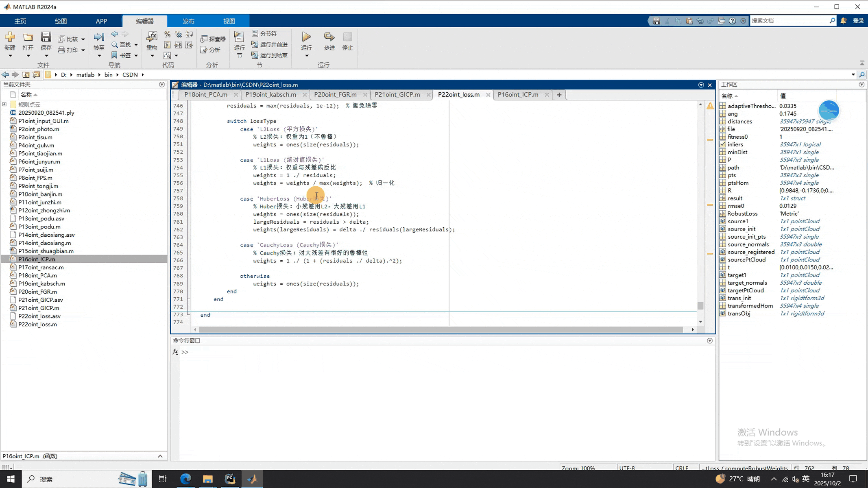Click the Save (保存) disk icon
The width and height of the screenshot is (868, 488).
pyautogui.click(x=46, y=37)
